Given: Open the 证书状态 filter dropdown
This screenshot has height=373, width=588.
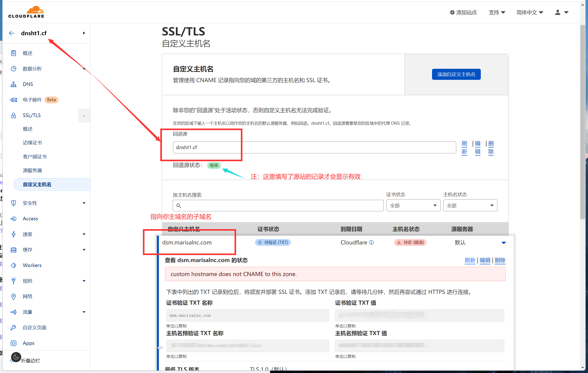Looking at the screenshot, I should [x=413, y=205].
